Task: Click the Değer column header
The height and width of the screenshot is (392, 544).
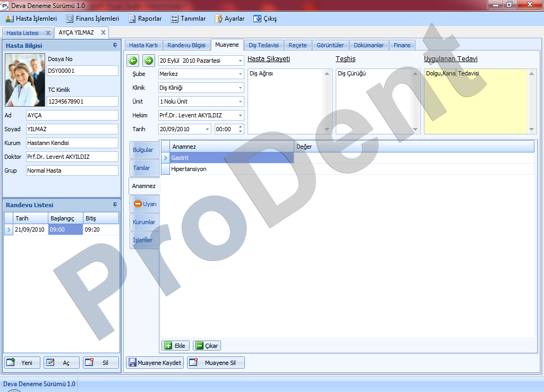Action: [x=414, y=147]
